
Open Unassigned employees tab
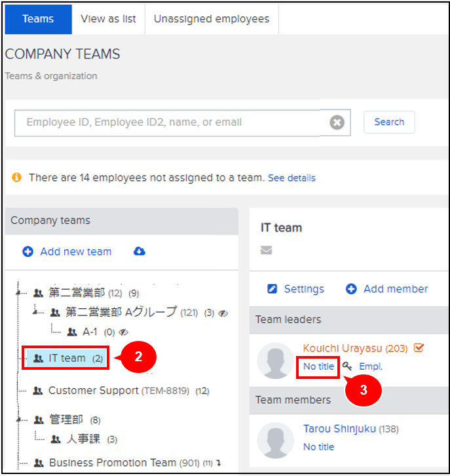click(x=212, y=19)
